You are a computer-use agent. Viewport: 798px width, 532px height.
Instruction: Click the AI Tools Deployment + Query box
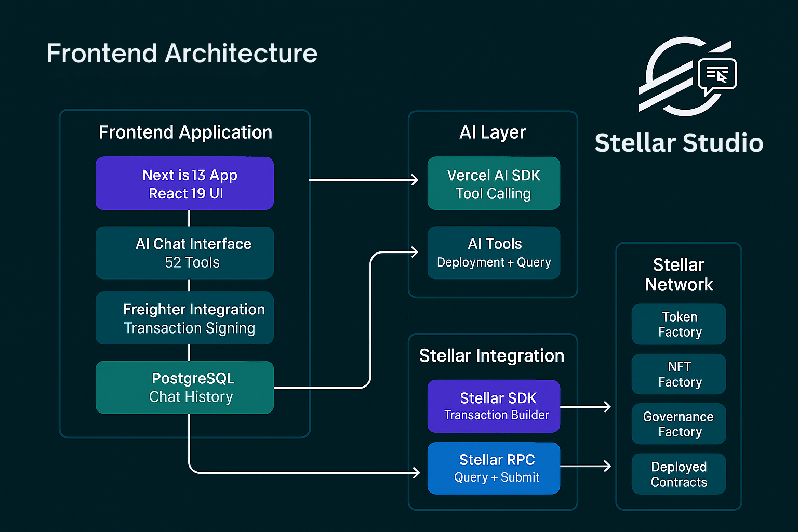click(x=494, y=253)
